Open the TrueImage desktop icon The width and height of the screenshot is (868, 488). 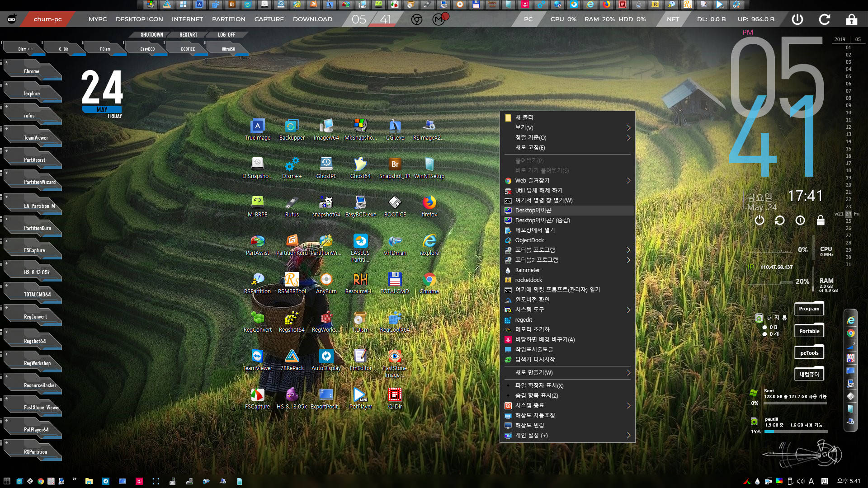coord(258,130)
